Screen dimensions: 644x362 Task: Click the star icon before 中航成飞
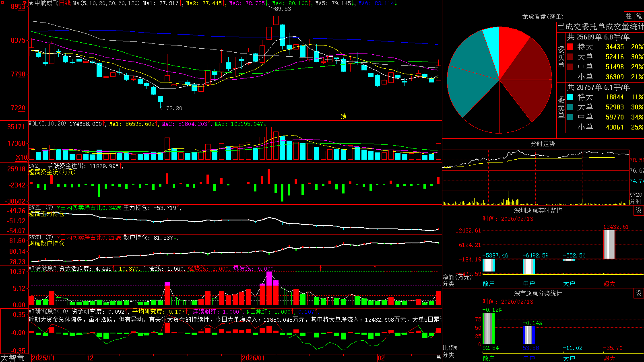pos(31,3)
